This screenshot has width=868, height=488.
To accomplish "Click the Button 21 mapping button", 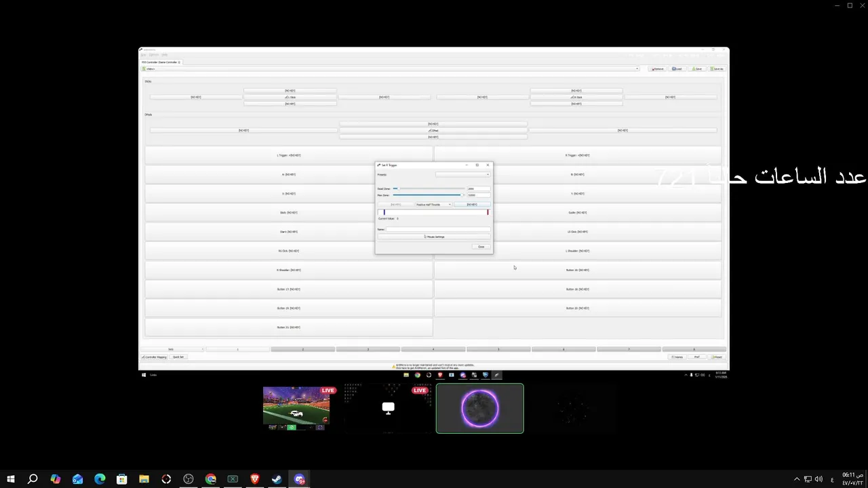I will [289, 327].
